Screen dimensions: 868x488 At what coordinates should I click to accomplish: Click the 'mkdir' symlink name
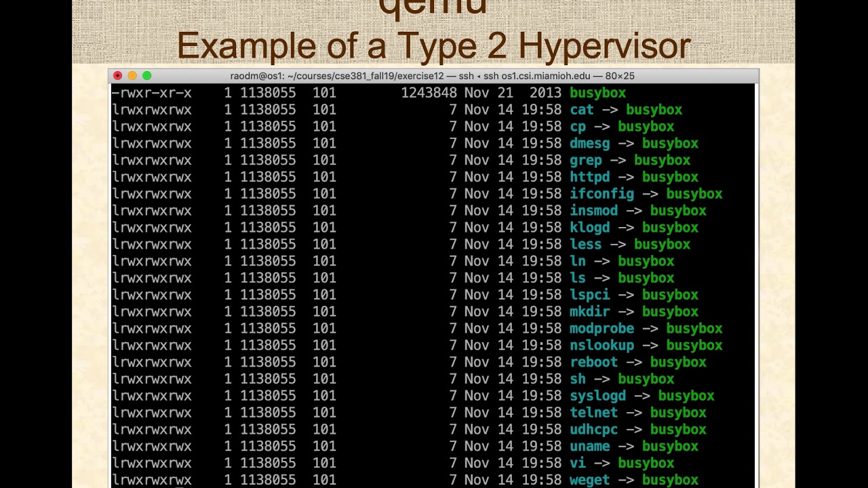589,312
